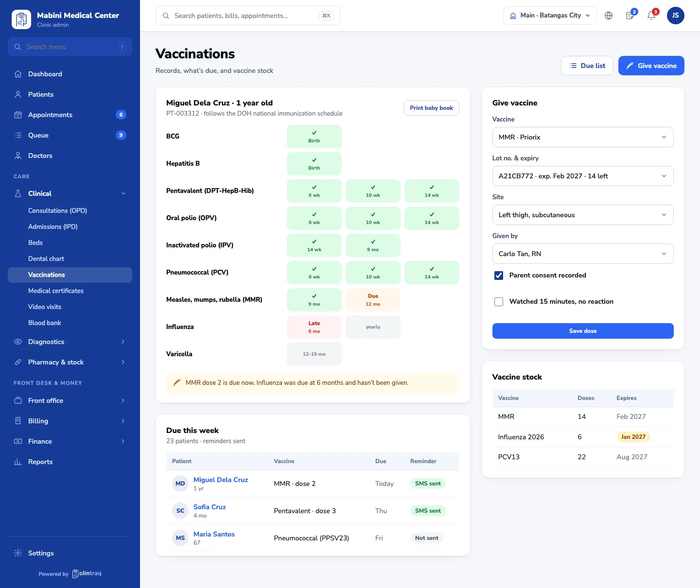The image size is (700, 588).
Task: Open the Lot no. & expiry dropdown
Action: [583, 176]
